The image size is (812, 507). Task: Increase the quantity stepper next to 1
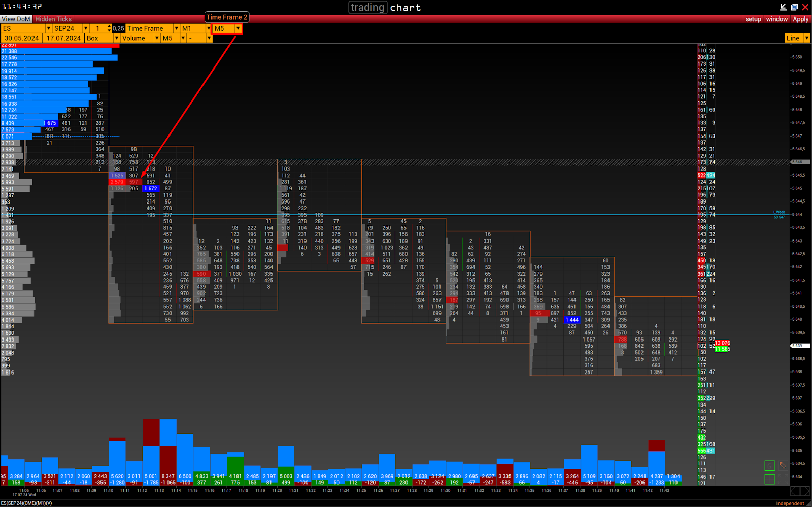[109, 26]
